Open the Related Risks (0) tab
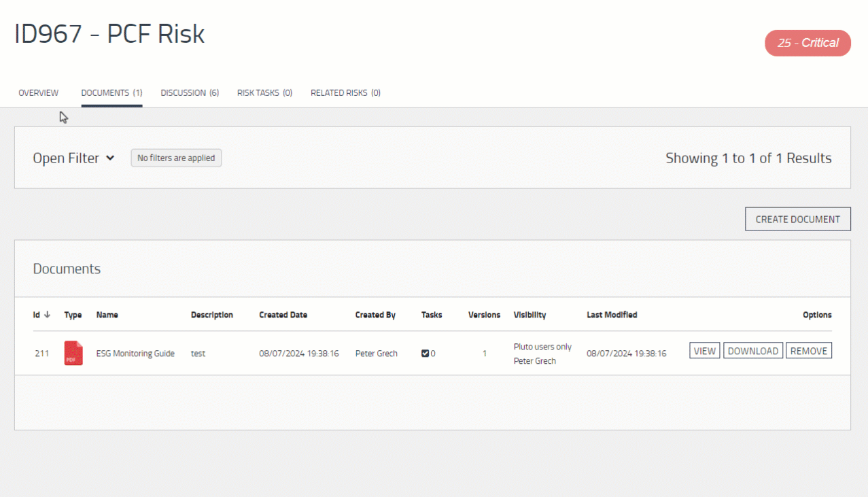 tap(345, 92)
